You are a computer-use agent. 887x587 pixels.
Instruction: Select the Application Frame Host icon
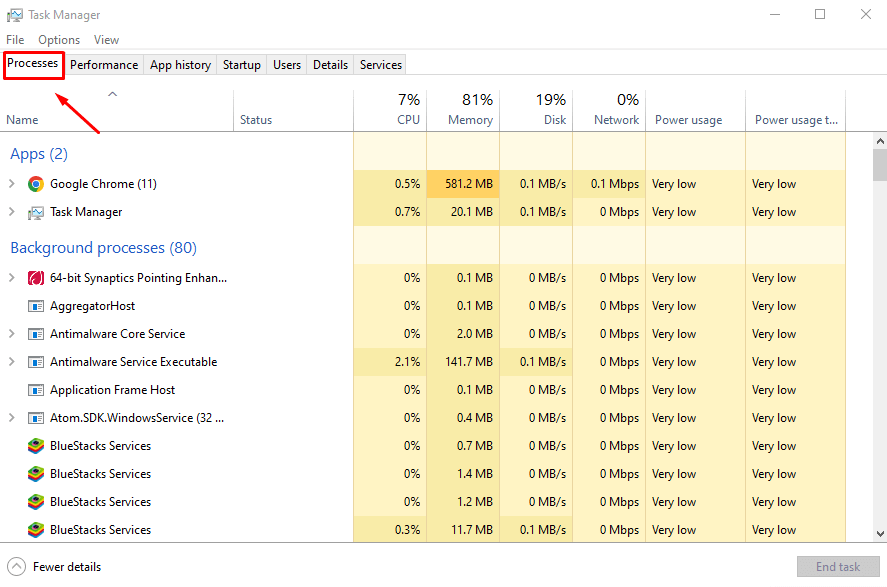click(x=36, y=390)
